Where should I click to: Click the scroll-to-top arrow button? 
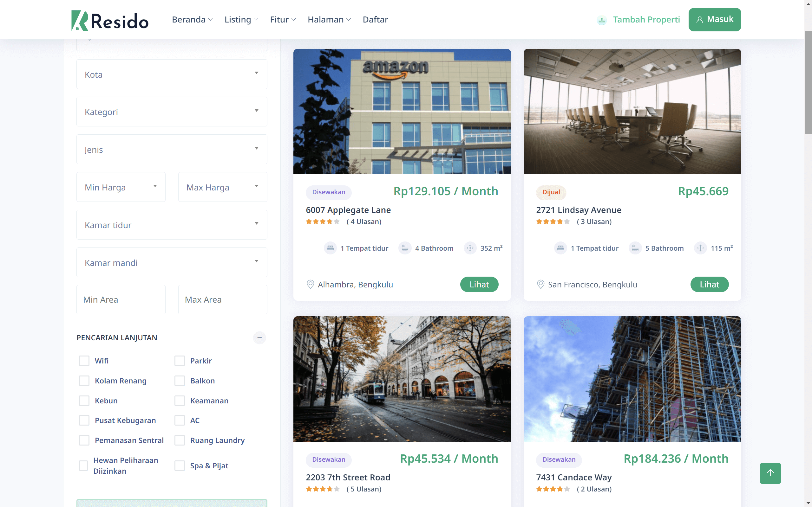(770, 473)
